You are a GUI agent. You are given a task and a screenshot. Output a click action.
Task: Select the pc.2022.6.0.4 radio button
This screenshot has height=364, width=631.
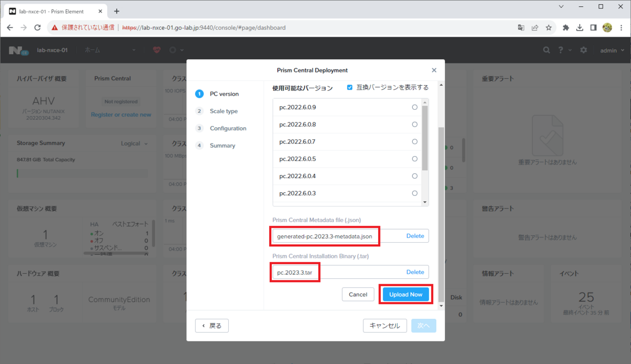415,176
